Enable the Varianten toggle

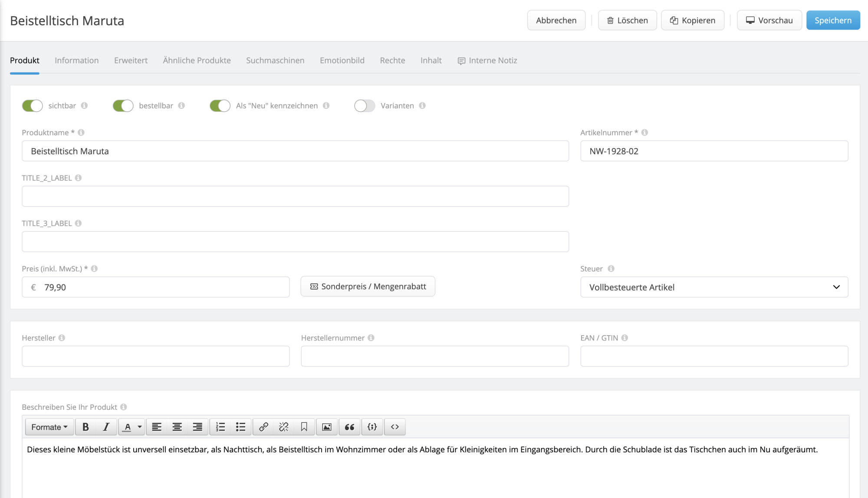tap(365, 106)
